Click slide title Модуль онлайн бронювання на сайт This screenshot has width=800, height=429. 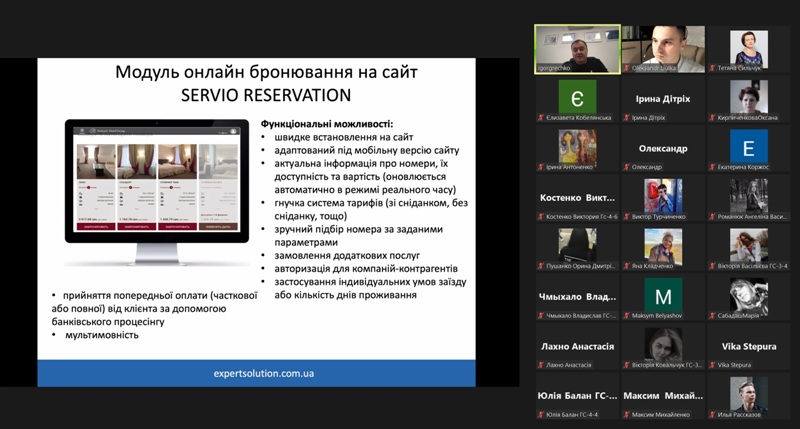(x=266, y=72)
